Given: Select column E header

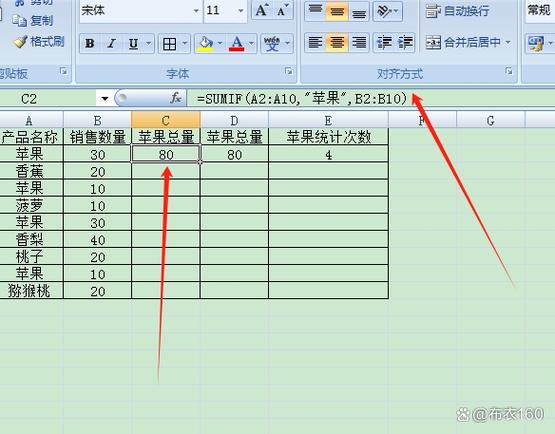Looking at the screenshot, I should [328, 121].
